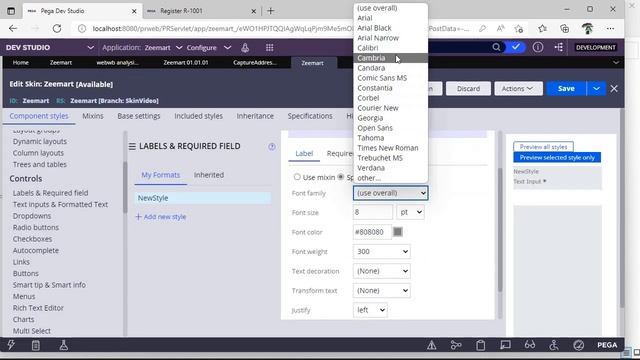Open the Transform text dropdown

click(x=381, y=291)
